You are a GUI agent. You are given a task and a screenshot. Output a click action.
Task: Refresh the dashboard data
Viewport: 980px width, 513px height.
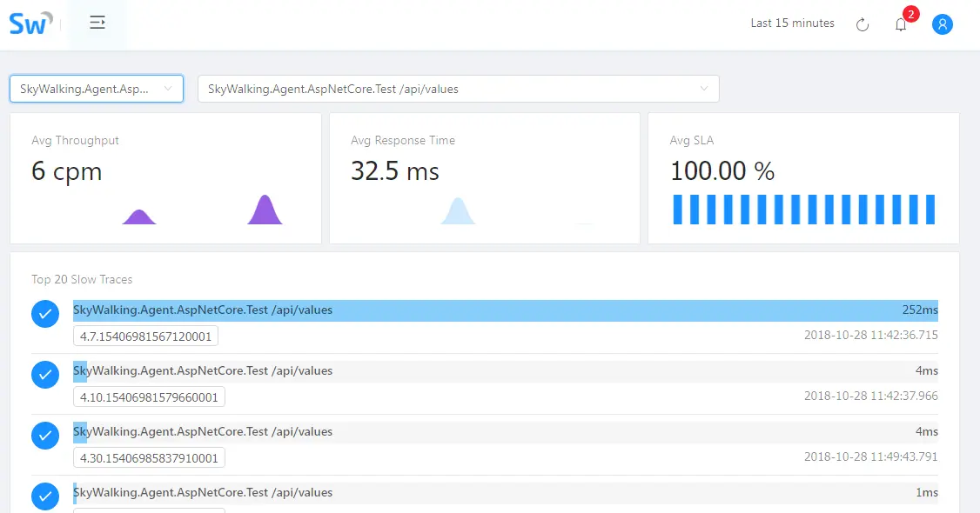(x=863, y=24)
